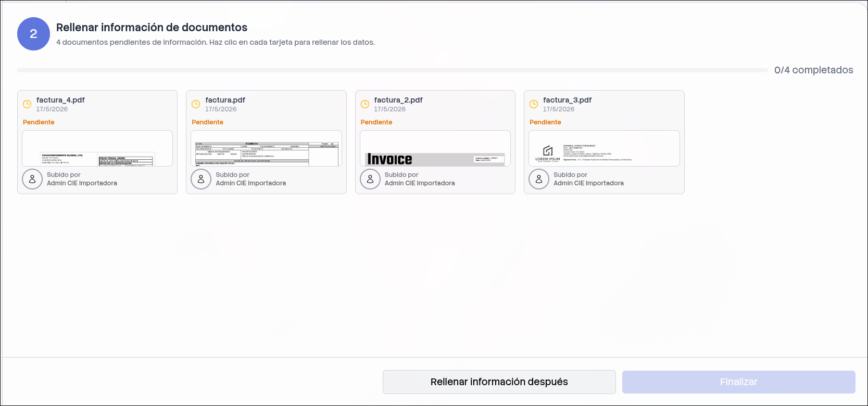Viewport: 868px width, 406px height.
Task: Click the user avatar icon on factura_2.pdf card
Action: (370, 179)
